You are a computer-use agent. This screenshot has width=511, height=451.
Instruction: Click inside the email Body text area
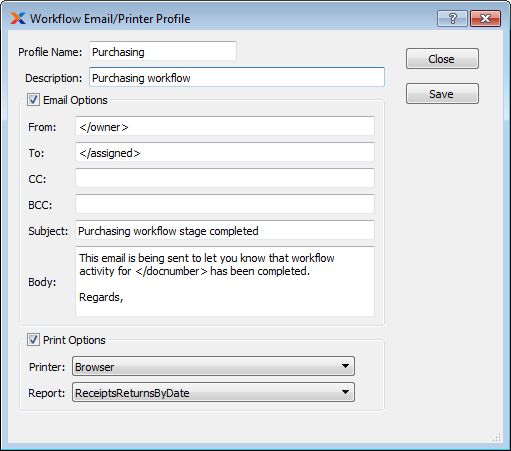[225, 282]
